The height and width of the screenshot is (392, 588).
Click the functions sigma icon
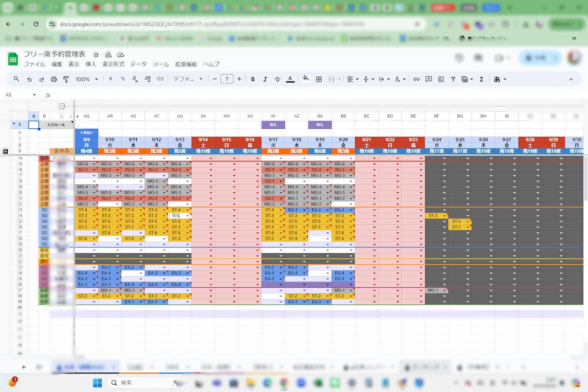[x=481, y=79]
